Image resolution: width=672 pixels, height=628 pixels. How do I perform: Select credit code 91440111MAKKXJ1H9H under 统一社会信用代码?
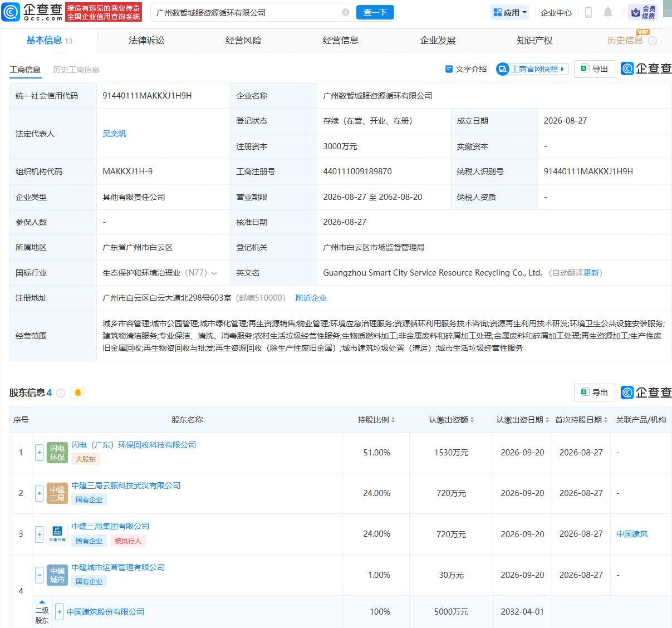click(148, 96)
